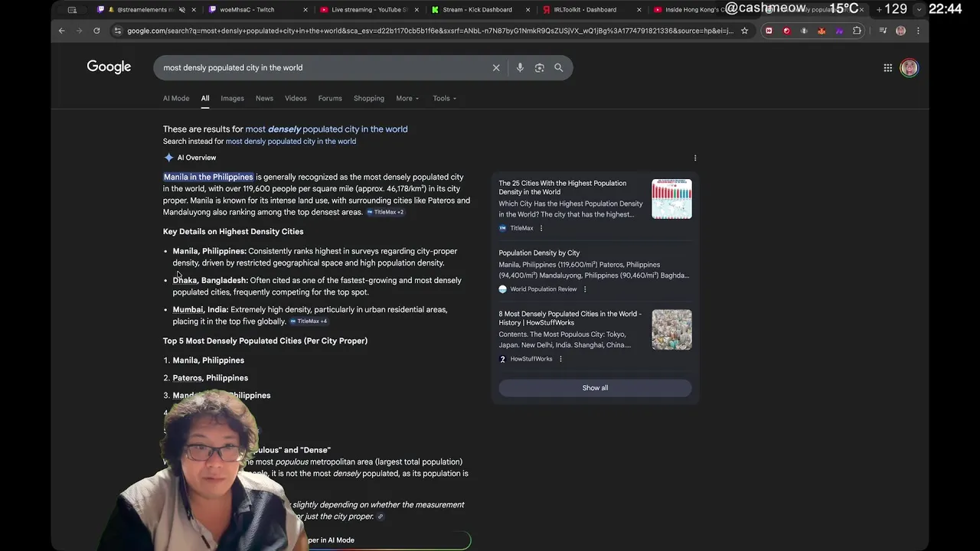
Task: Clear the search box with the X
Action: 496,67
